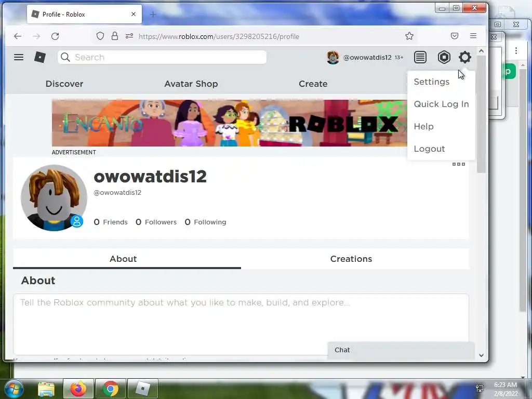Click the profile avatar picture

click(x=54, y=198)
